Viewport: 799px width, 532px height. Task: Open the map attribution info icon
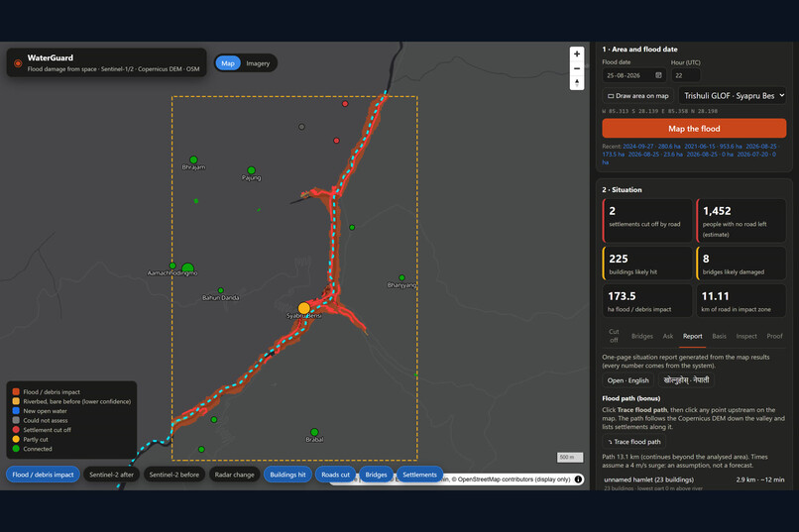point(578,479)
